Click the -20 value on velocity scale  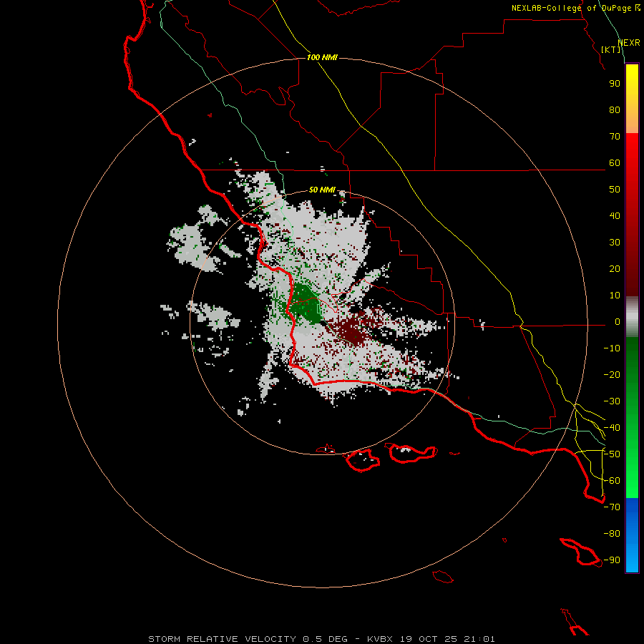point(612,374)
